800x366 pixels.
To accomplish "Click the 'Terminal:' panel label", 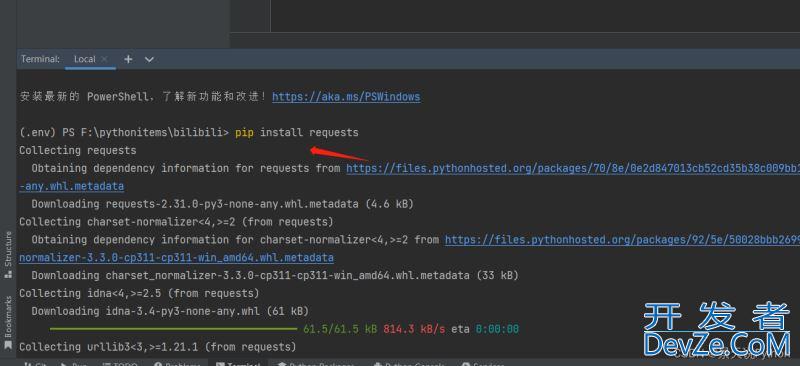I will coord(40,59).
